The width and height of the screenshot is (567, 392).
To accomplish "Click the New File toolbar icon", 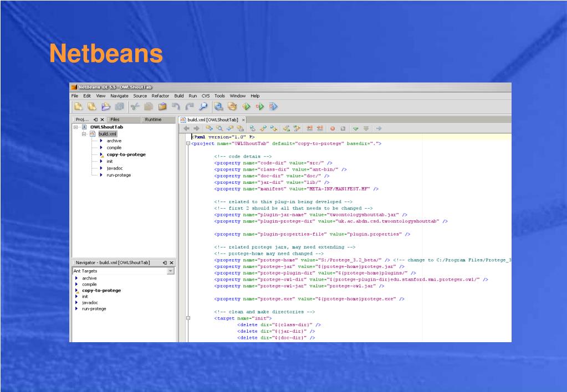I will click(x=78, y=106).
